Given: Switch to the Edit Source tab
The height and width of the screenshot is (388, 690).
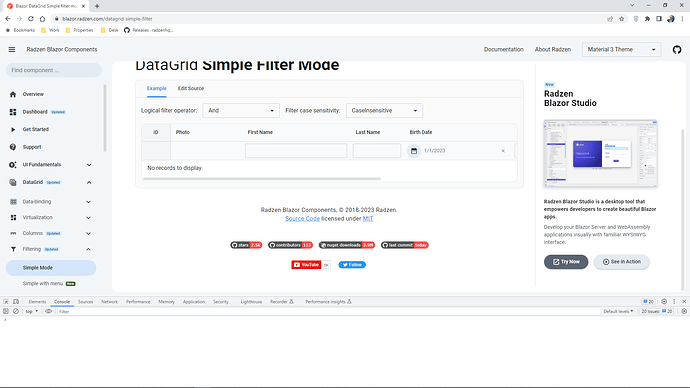Looking at the screenshot, I should pyautogui.click(x=191, y=88).
